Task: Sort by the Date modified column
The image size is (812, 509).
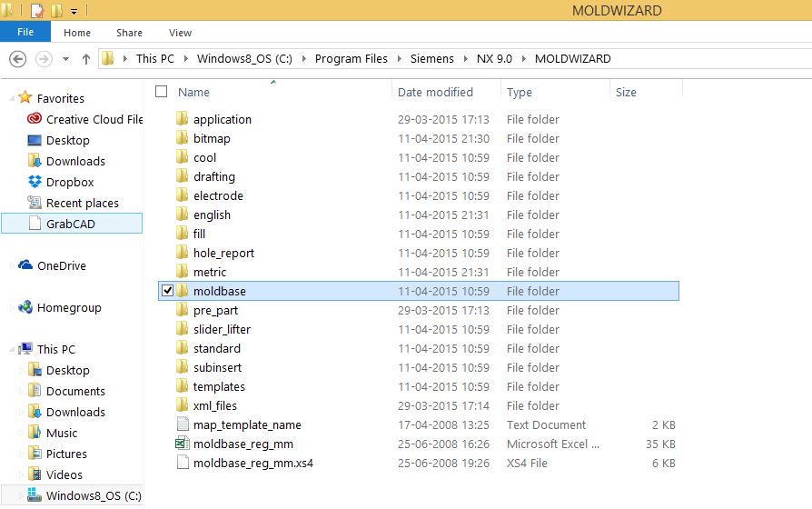Action: (x=435, y=93)
